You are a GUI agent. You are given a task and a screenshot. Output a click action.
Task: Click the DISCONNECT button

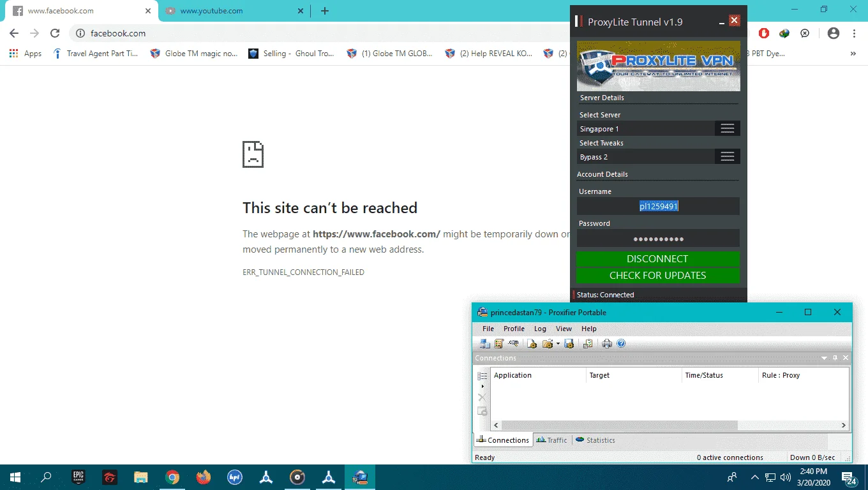(658, 259)
